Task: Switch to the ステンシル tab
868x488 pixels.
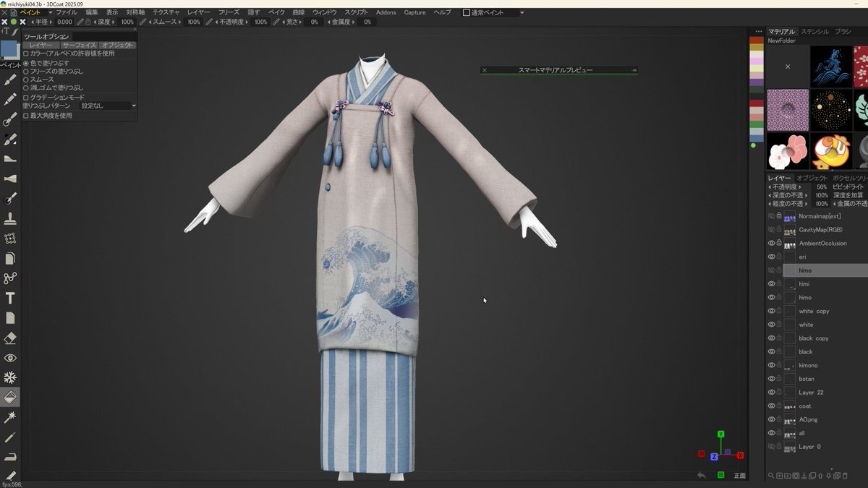Action: tap(814, 32)
